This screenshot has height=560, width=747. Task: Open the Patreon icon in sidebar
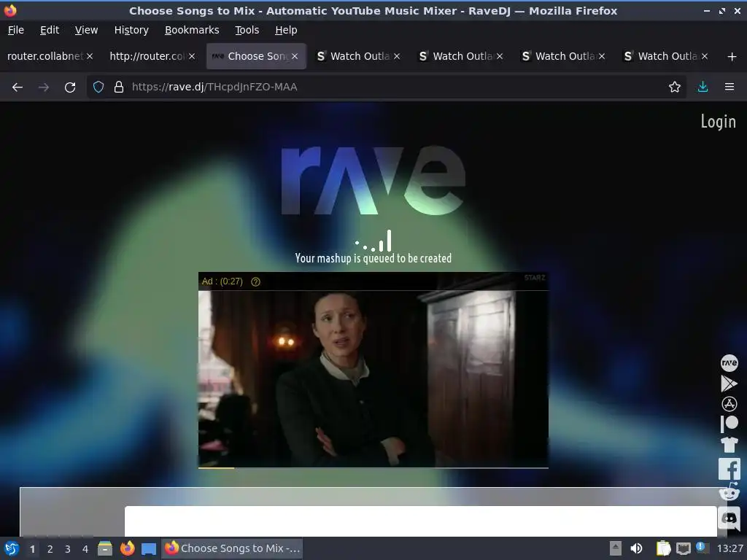click(729, 424)
